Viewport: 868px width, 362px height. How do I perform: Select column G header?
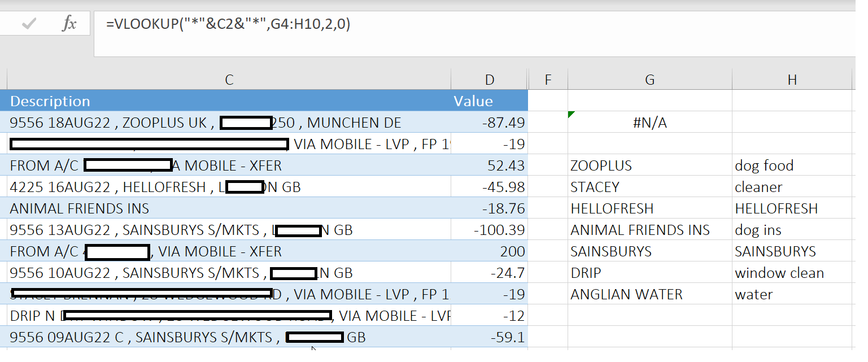point(649,80)
